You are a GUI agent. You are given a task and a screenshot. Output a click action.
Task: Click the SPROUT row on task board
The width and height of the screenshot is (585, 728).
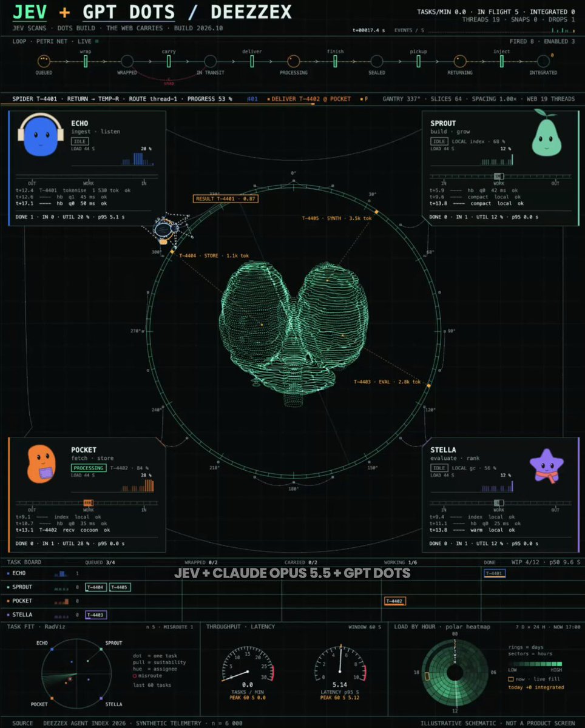click(x=292, y=587)
